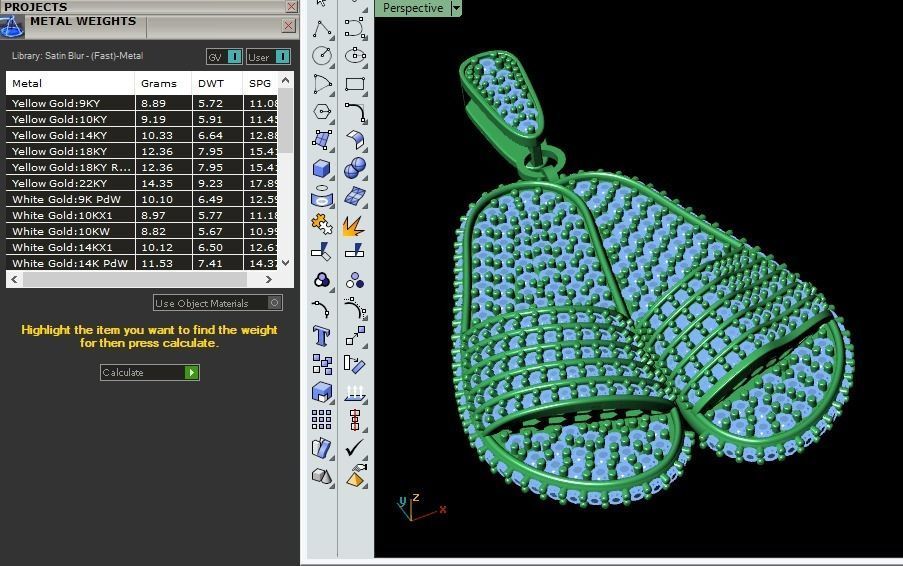This screenshot has height=566, width=903.
Task: Select the Yellow Gold:14KY row
Action: click(142, 135)
